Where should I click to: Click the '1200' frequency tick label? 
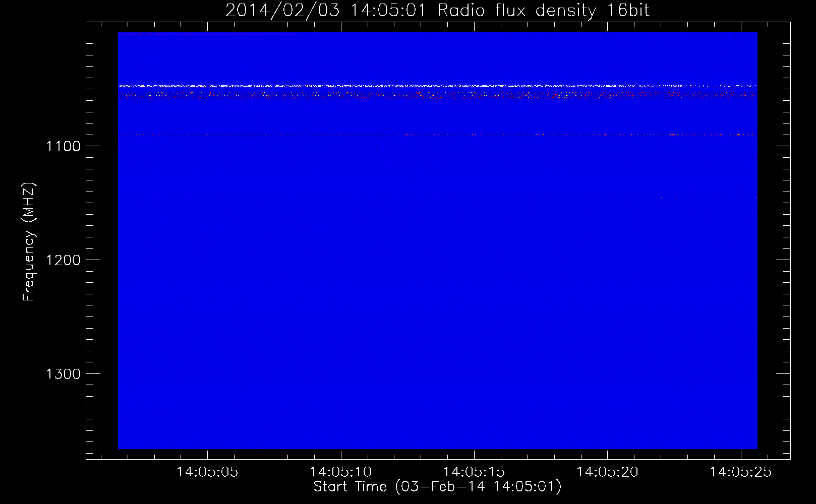63,260
